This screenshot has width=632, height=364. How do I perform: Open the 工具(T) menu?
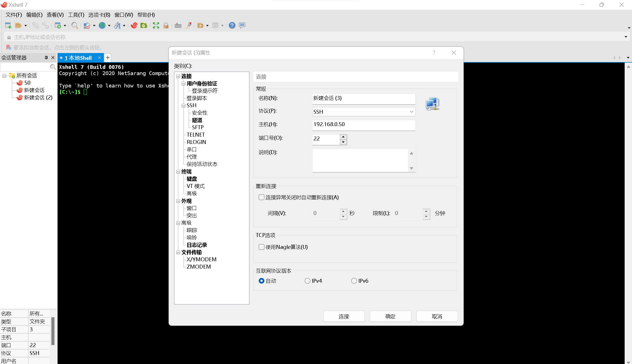point(76,15)
